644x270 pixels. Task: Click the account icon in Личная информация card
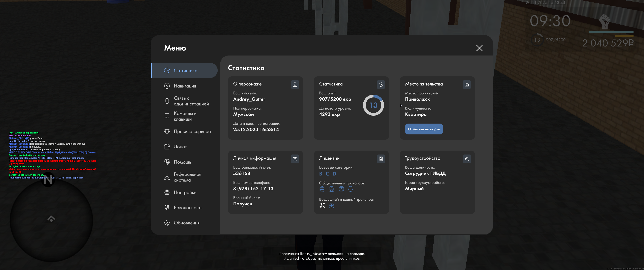(x=295, y=159)
